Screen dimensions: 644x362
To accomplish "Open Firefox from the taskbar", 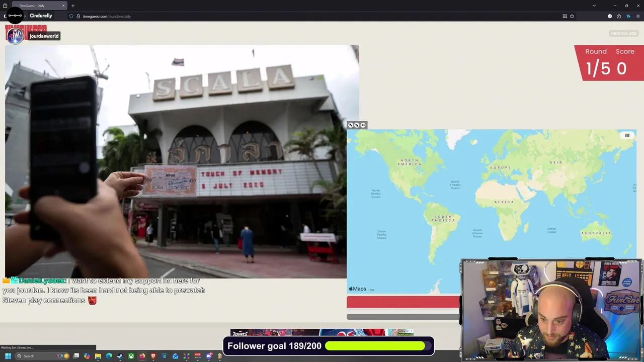I will (x=142, y=356).
